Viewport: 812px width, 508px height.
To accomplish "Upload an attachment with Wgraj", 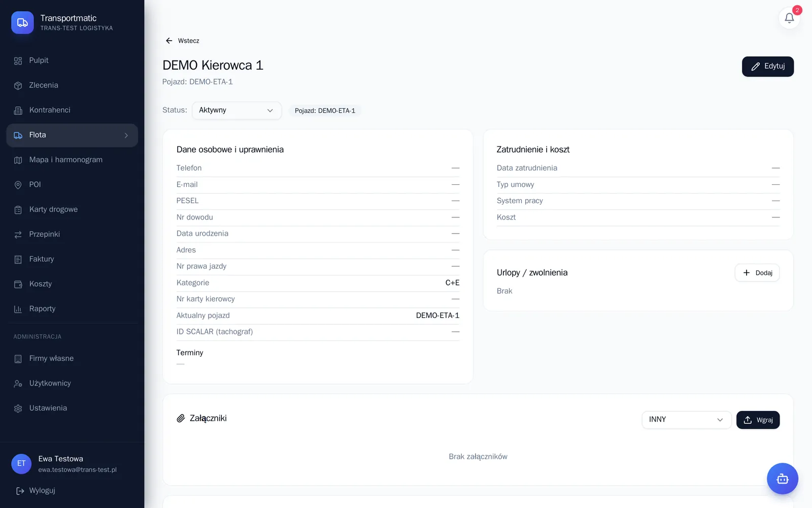I will (x=758, y=420).
